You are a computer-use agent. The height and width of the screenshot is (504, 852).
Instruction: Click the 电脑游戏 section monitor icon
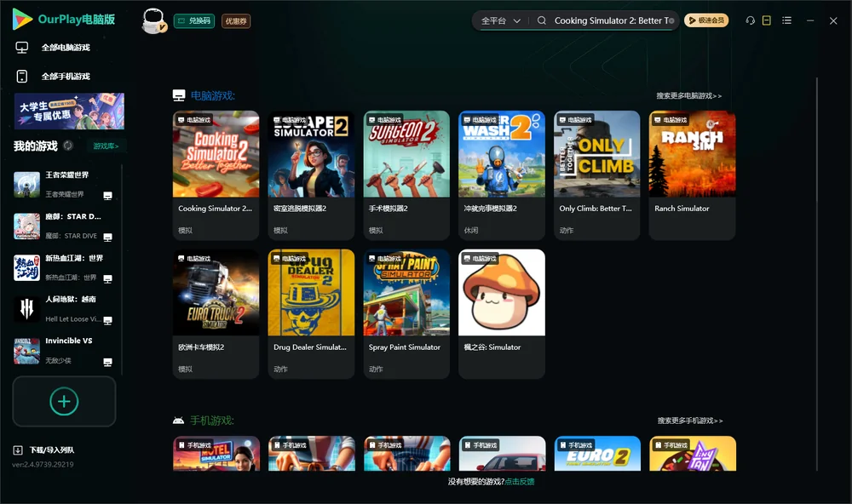click(x=179, y=95)
